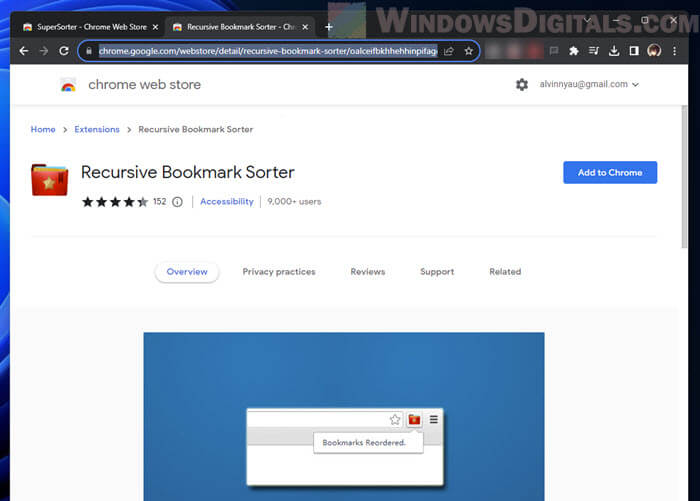
Task: Go to the Related tab
Action: pos(505,271)
